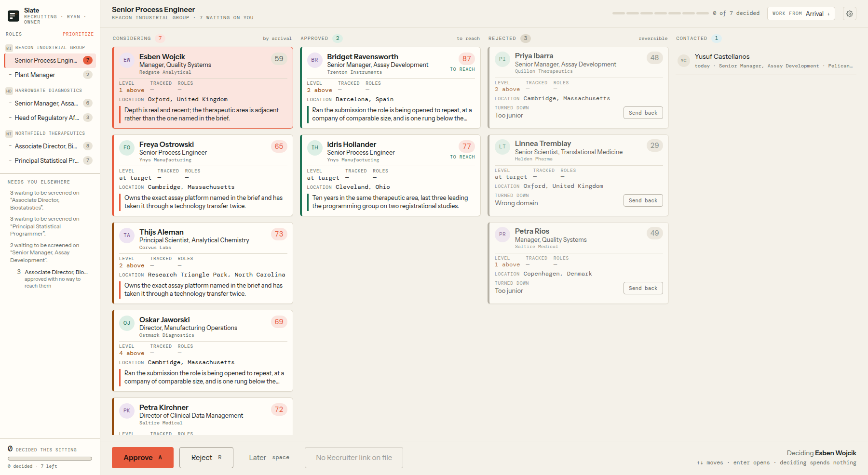The width and height of the screenshot is (868, 475).
Task: Click Yusuf Castellanos's YC avatar
Action: point(684,61)
